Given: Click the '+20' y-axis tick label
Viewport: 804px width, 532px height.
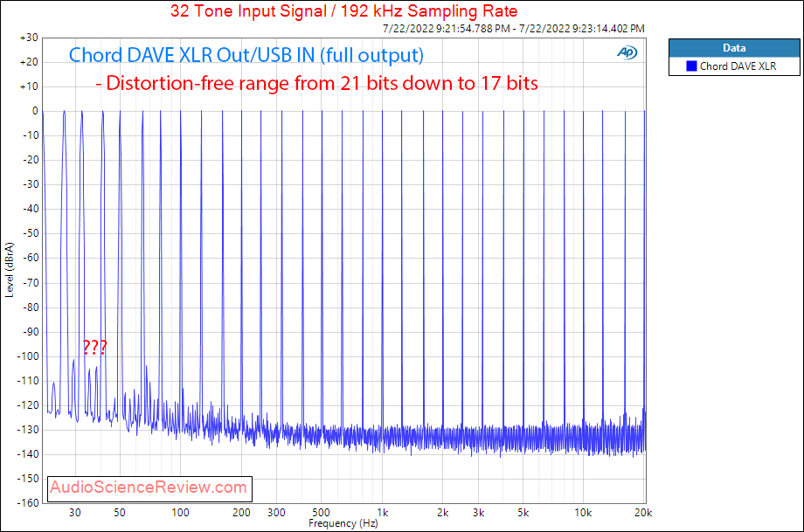Looking at the screenshot, I should 29,62.
